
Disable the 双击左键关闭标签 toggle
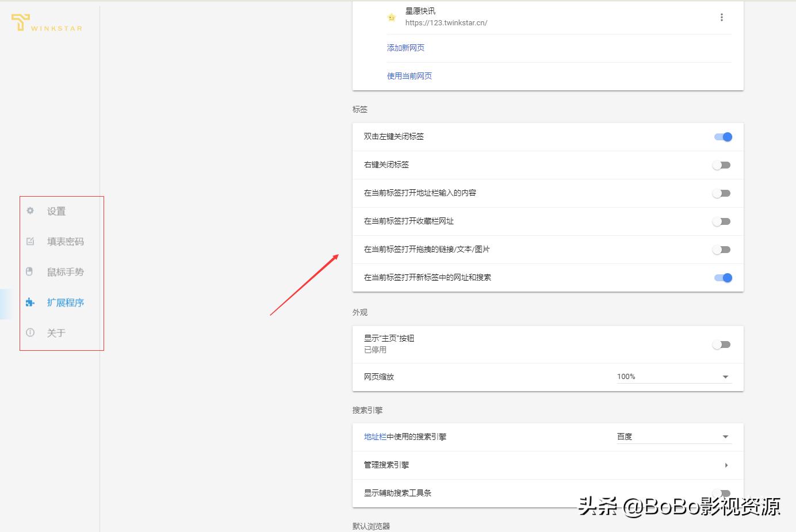[x=723, y=137]
